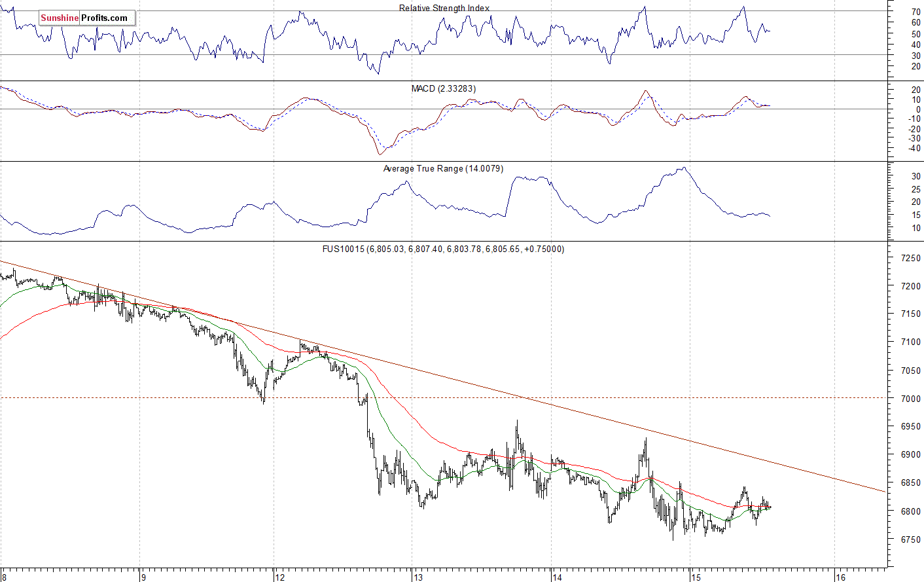Click the RSI axis value 50
This screenshot has width=924, height=582.
[x=915, y=33]
